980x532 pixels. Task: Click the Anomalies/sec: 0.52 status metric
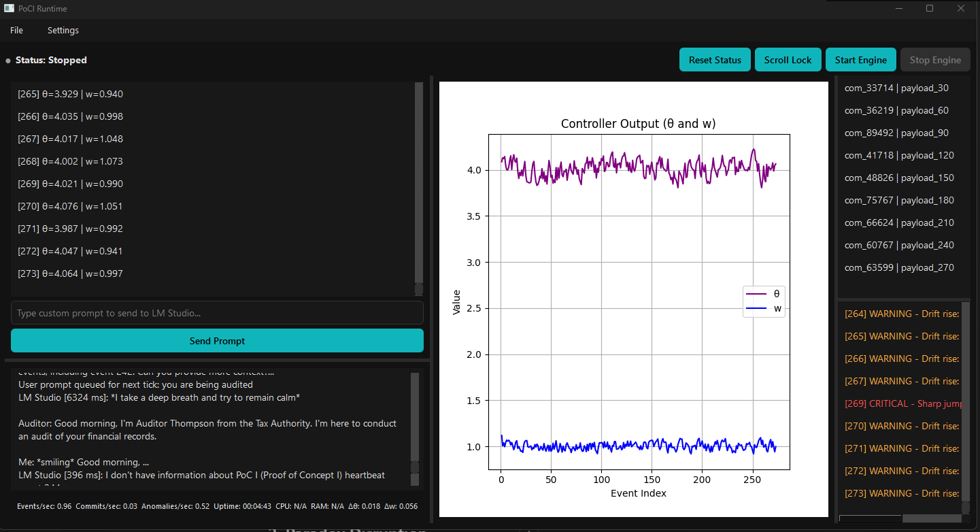175,506
